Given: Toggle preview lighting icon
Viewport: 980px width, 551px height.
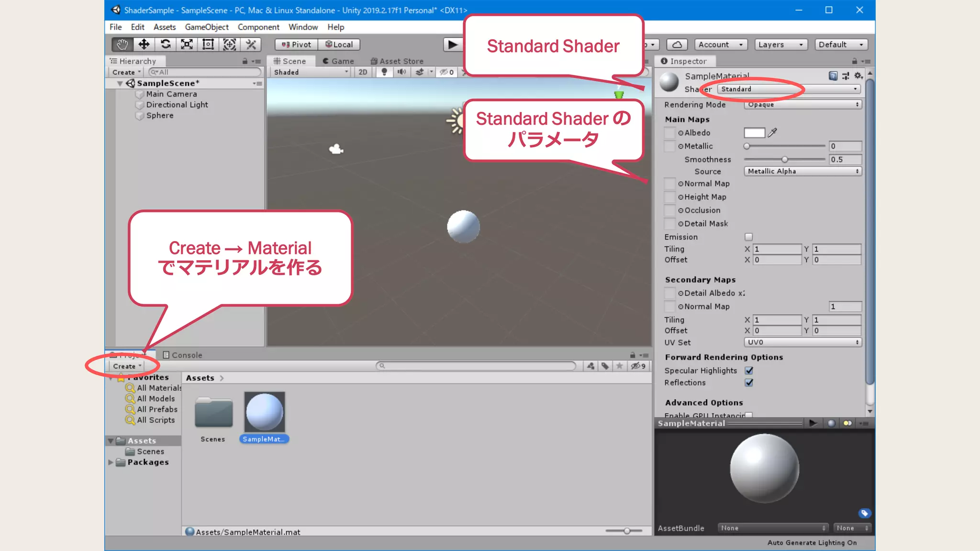Looking at the screenshot, I should [x=847, y=423].
